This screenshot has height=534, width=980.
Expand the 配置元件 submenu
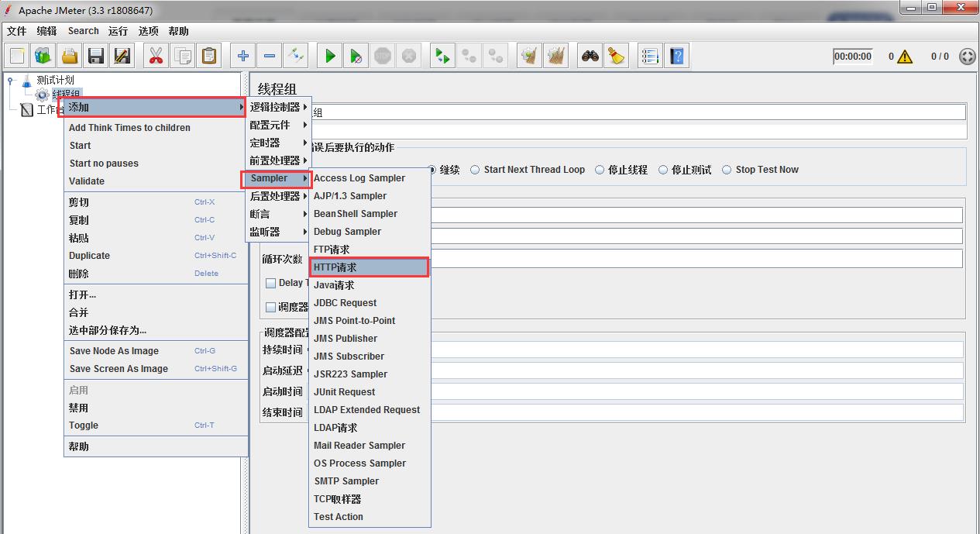tap(279, 125)
